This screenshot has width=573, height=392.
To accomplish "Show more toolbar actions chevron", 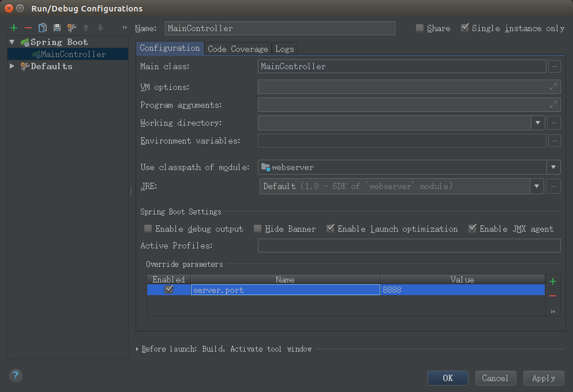I will pyautogui.click(x=125, y=27).
